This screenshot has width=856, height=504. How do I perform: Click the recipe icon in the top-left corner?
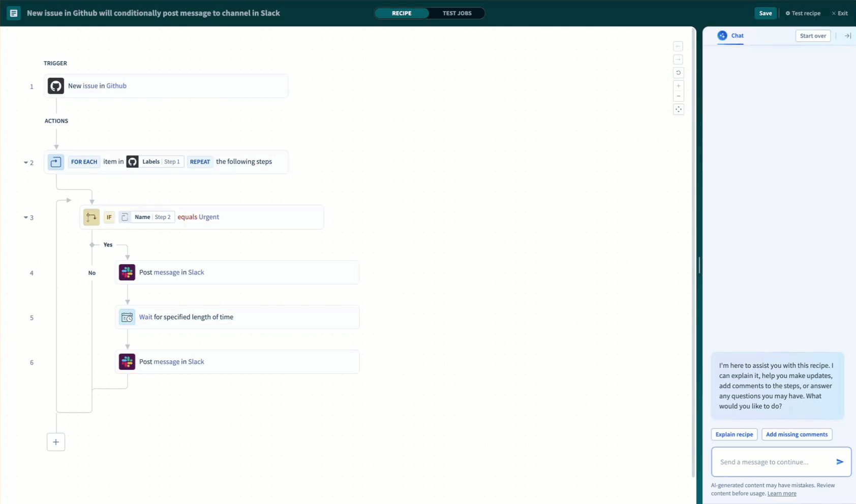(x=13, y=13)
